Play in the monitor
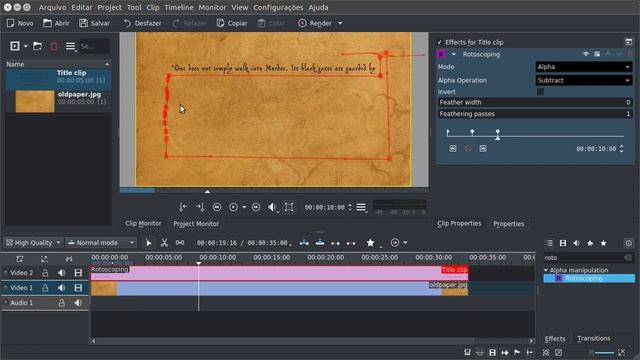The height and width of the screenshot is (360, 640). click(233, 207)
